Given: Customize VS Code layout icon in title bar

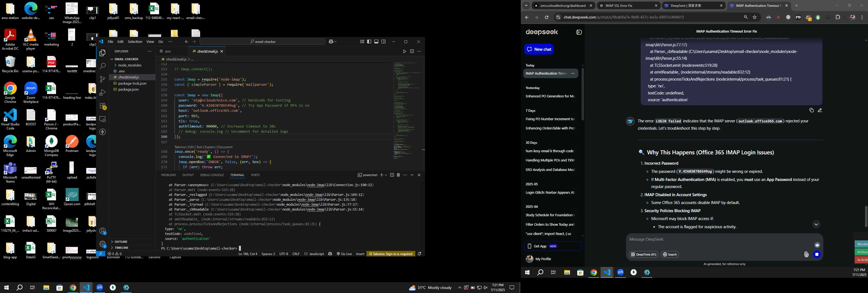Looking at the screenshot, I should click(362, 42).
